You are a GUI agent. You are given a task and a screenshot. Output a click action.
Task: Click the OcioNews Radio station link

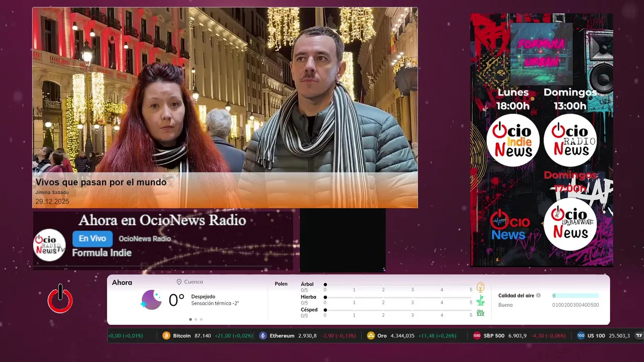tap(145, 239)
